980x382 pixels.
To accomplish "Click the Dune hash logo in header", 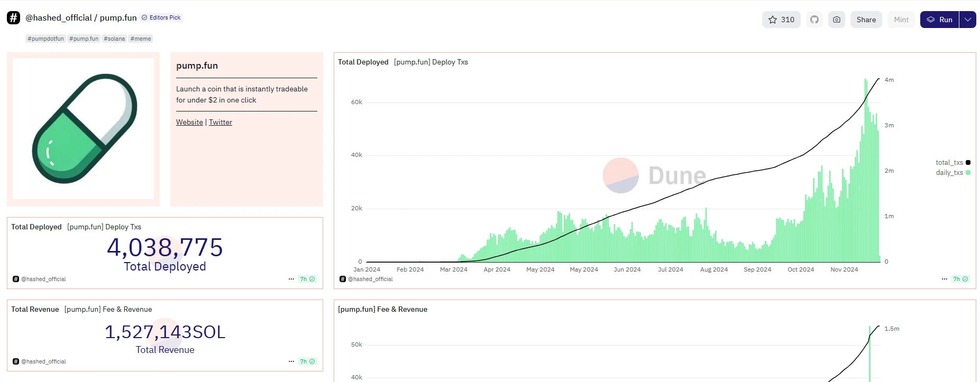I will point(13,17).
